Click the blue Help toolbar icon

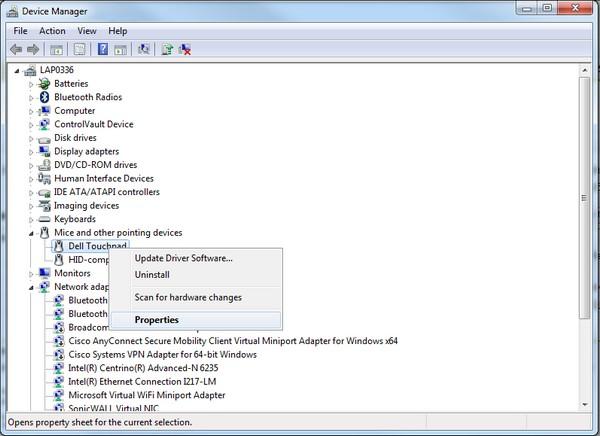click(102, 49)
